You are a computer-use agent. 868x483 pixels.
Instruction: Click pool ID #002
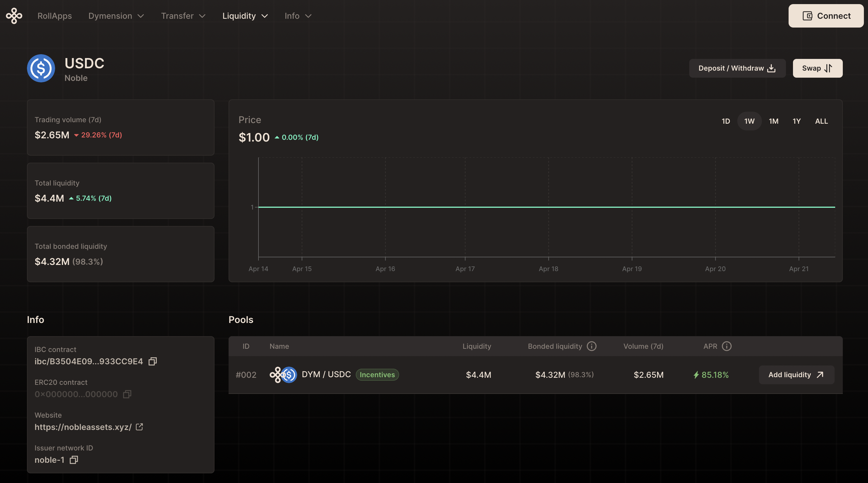tap(246, 375)
